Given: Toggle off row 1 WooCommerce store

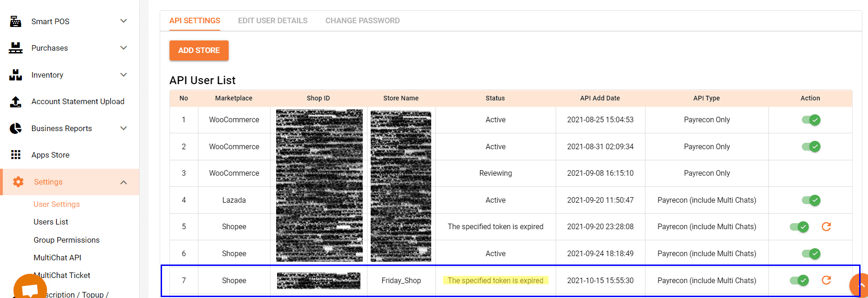Looking at the screenshot, I should pos(811,120).
